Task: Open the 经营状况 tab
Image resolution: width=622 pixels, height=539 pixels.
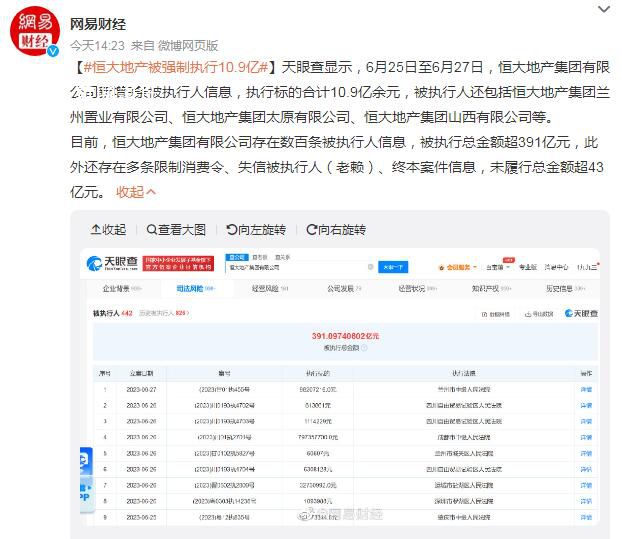Action: pos(417,288)
